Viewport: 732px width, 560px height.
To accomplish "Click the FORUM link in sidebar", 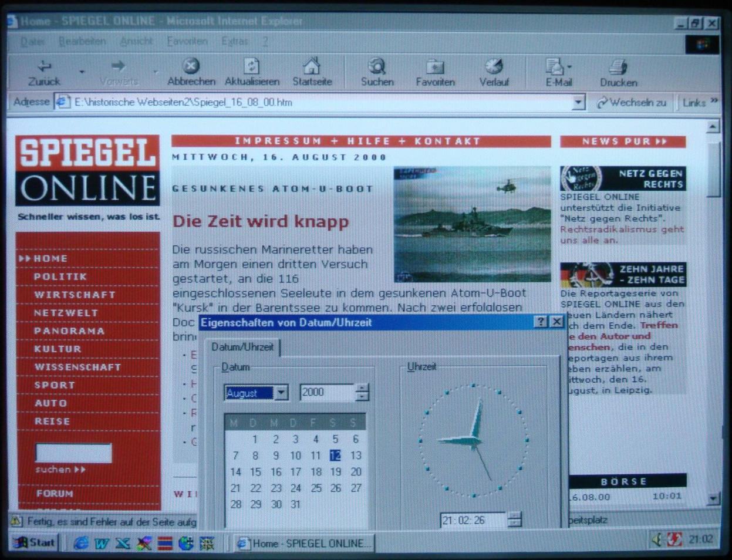I will pyautogui.click(x=55, y=494).
